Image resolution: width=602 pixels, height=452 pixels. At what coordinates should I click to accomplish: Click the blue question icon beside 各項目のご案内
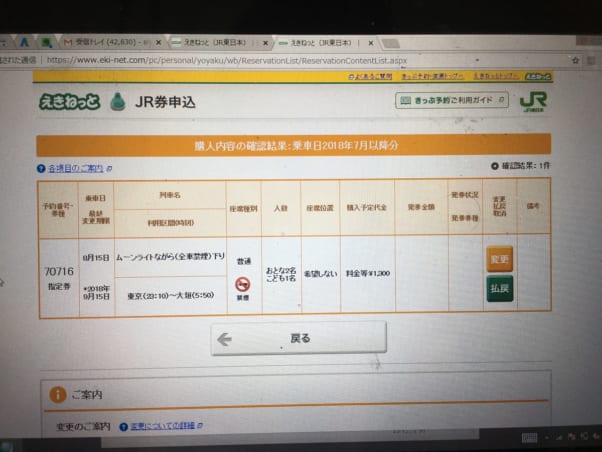point(41,169)
